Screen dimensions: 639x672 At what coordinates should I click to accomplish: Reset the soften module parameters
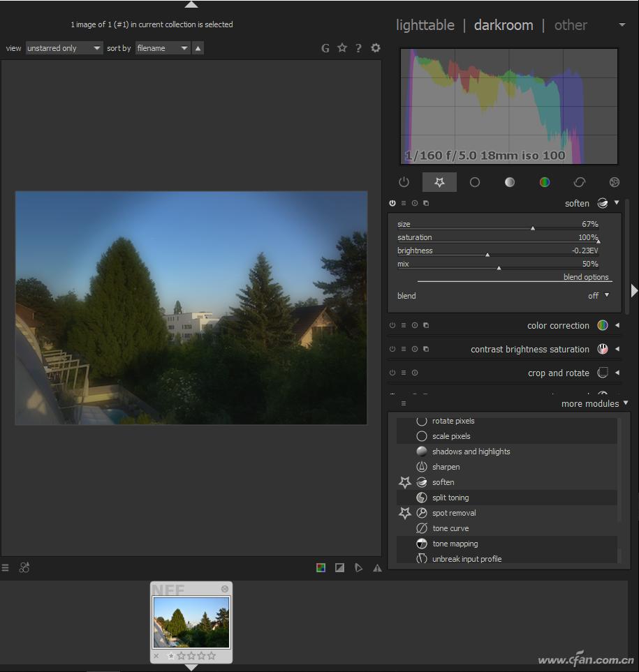(x=415, y=203)
